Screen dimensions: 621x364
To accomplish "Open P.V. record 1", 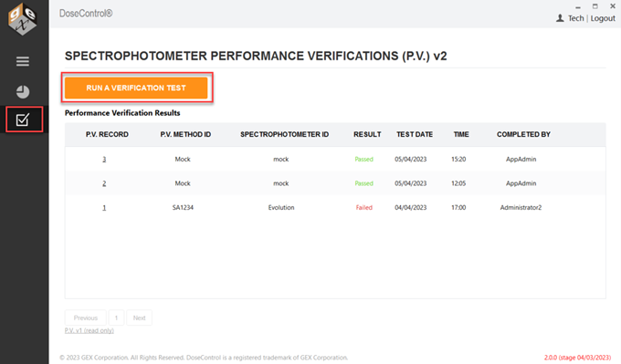I will [x=104, y=207].
